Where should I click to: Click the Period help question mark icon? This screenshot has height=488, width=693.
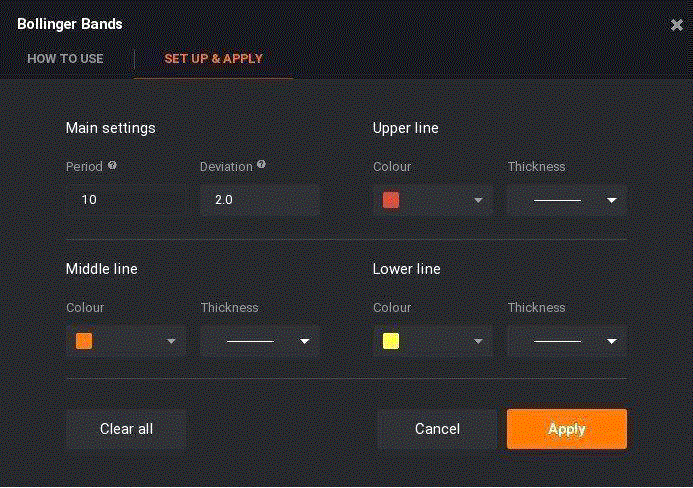tap(112, 165)
